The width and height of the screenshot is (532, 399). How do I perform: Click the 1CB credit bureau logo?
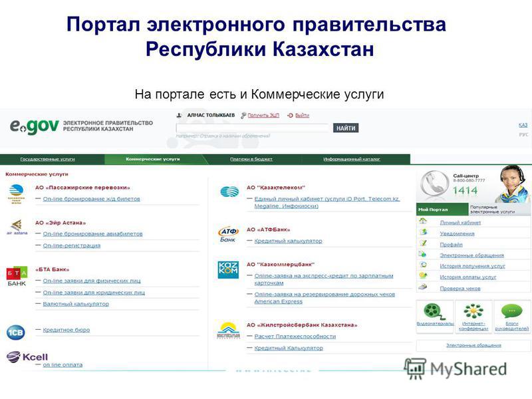click(x=15, y=332)
